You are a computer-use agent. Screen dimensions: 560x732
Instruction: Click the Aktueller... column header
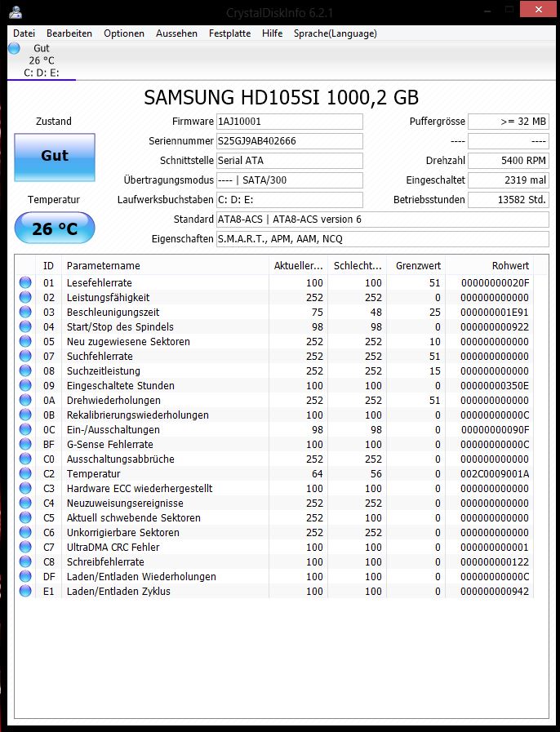click(x=299, y=266)
